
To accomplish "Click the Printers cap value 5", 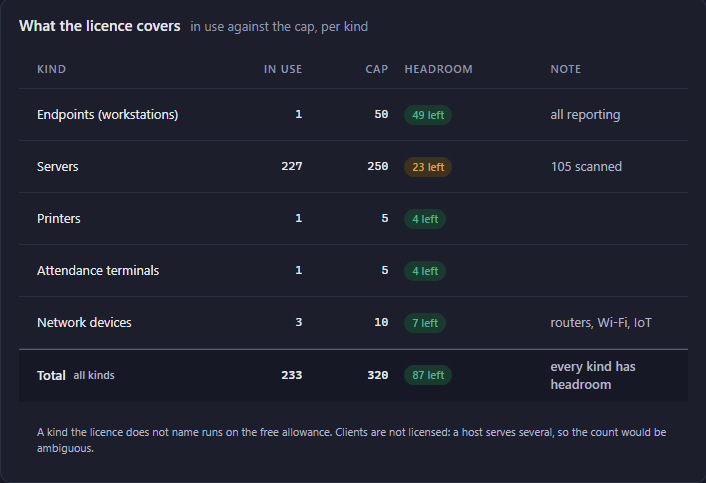I will pos(385,218).
